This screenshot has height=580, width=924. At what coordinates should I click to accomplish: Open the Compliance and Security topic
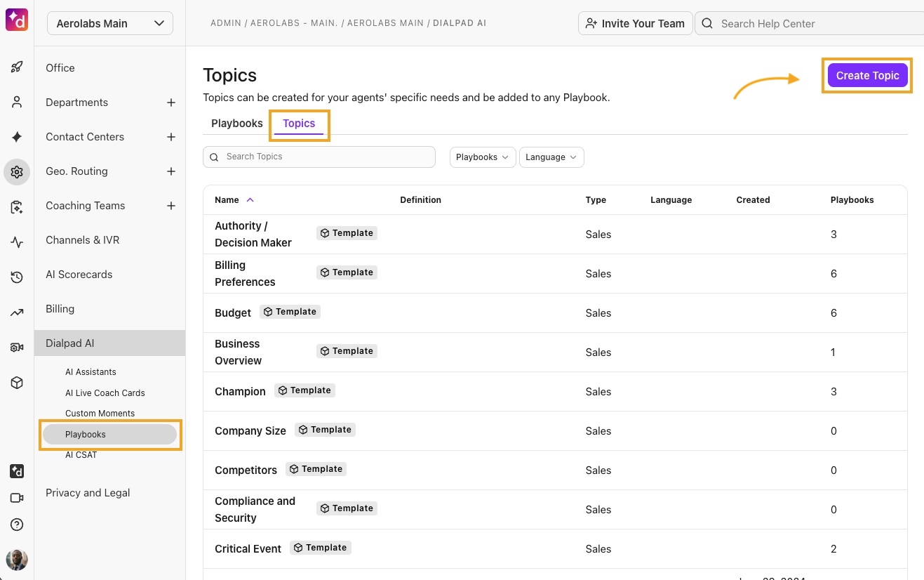[x=255, y=510]
